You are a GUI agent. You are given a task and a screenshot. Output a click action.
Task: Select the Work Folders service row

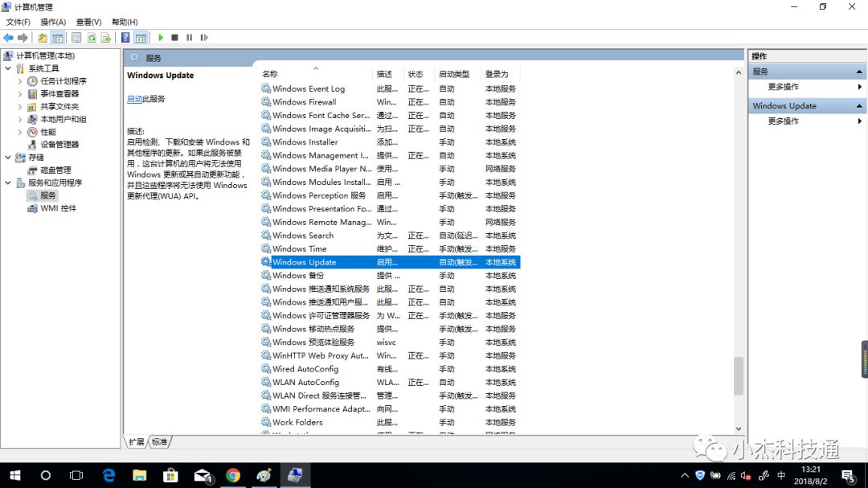click(x=390, y=422)
